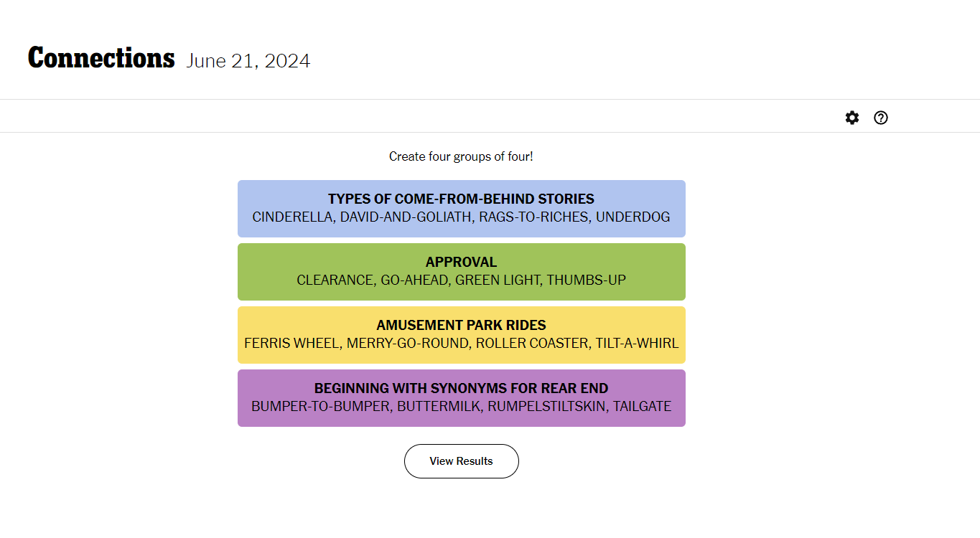Screen dimensions: 980x538
Task: Click the AMUSEMENT PARK RIDES heading
Action: tap(461, 325)
